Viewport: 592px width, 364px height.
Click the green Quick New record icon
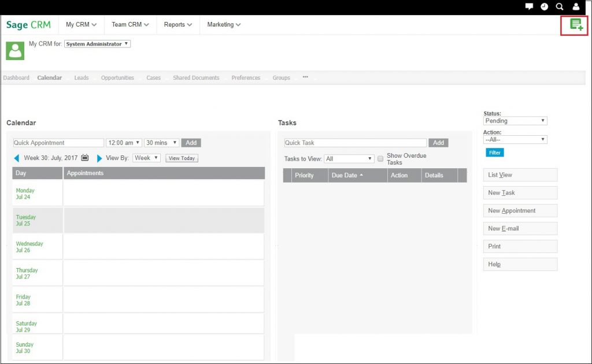tap(576, 25)
